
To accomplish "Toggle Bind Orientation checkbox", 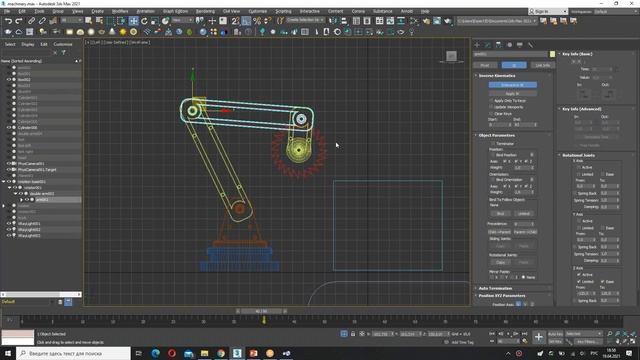I will point(493,180).
